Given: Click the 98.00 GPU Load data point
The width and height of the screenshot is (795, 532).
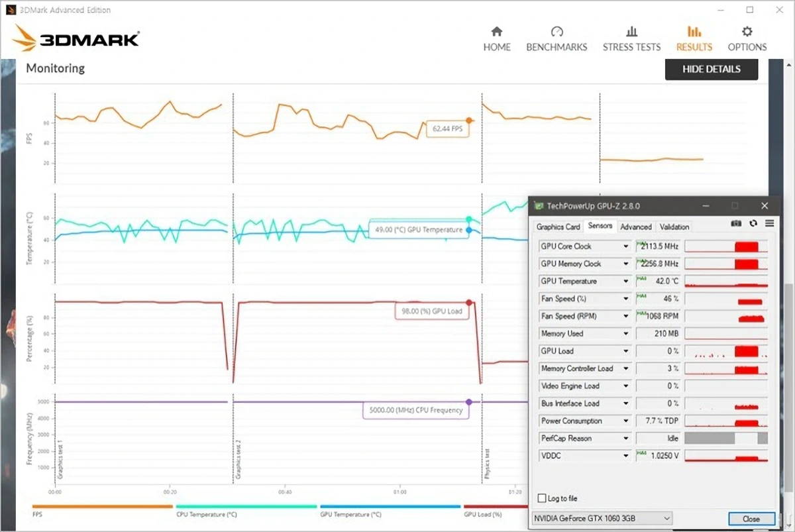Looking at the screenshot, I should pos(469,302).
